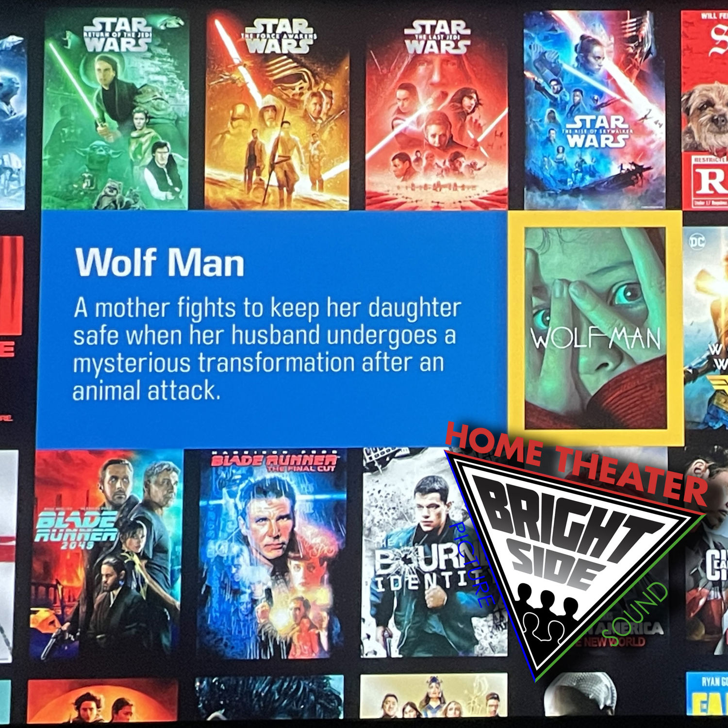This screenshot has width=728, height=728.
Task: Click the Wolf Man synopsis text
Action: (267, 348)
